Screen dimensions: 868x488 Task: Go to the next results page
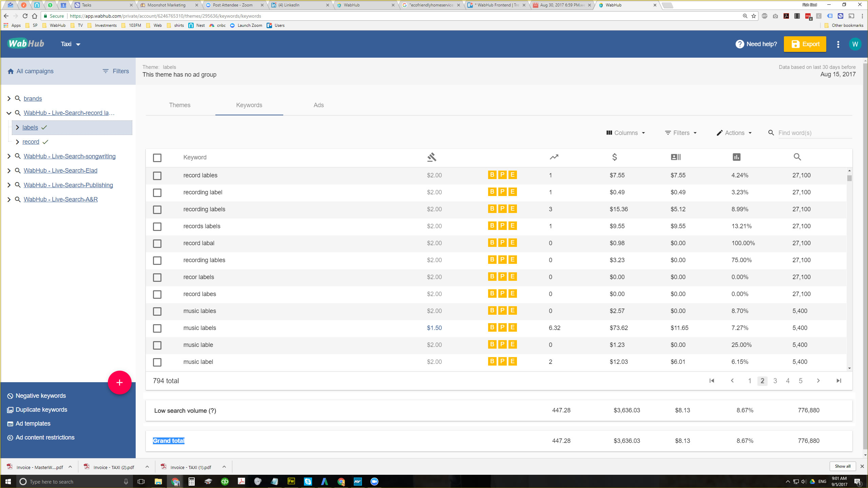click(818, 380)
